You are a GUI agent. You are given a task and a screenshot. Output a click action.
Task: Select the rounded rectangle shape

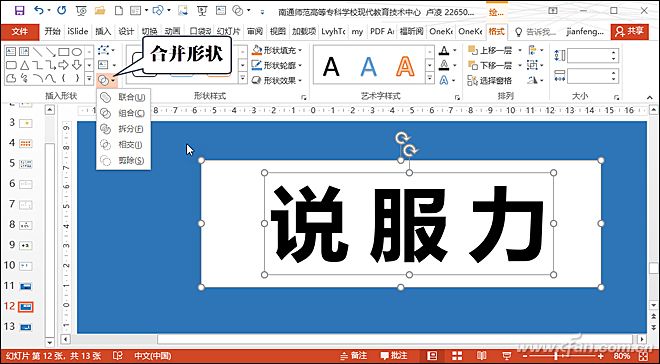11,65
